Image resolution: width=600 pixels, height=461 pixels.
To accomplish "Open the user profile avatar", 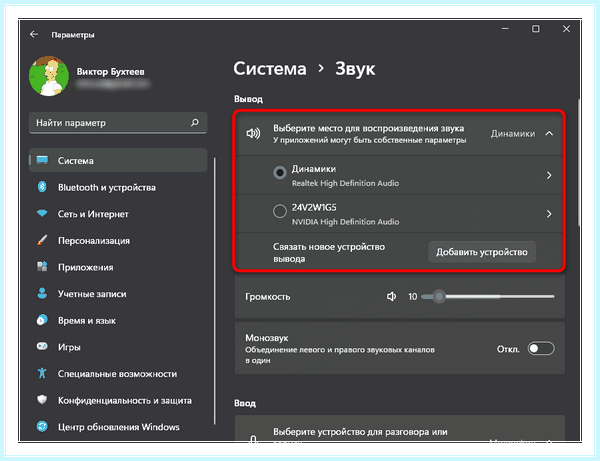I will pyautogui.click(x=49, y=76).
